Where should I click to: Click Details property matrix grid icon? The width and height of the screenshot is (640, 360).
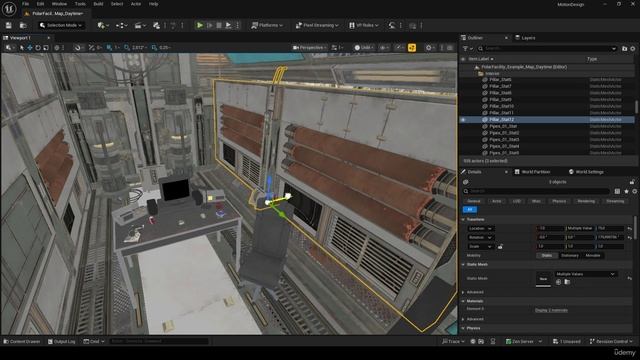tap(617, 191)
